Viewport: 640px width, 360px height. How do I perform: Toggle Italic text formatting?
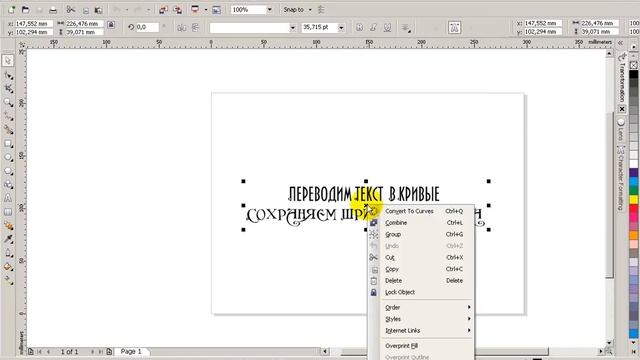373,27
